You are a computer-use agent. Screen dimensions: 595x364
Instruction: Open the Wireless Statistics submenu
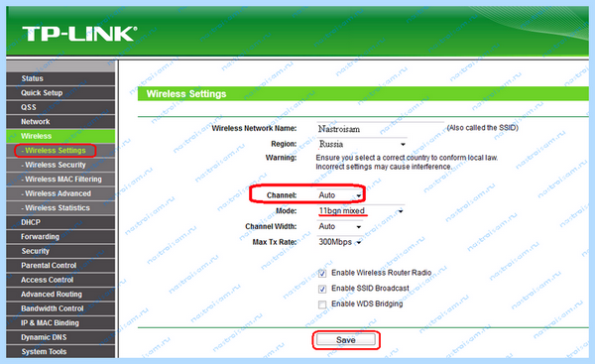point(60,208)
